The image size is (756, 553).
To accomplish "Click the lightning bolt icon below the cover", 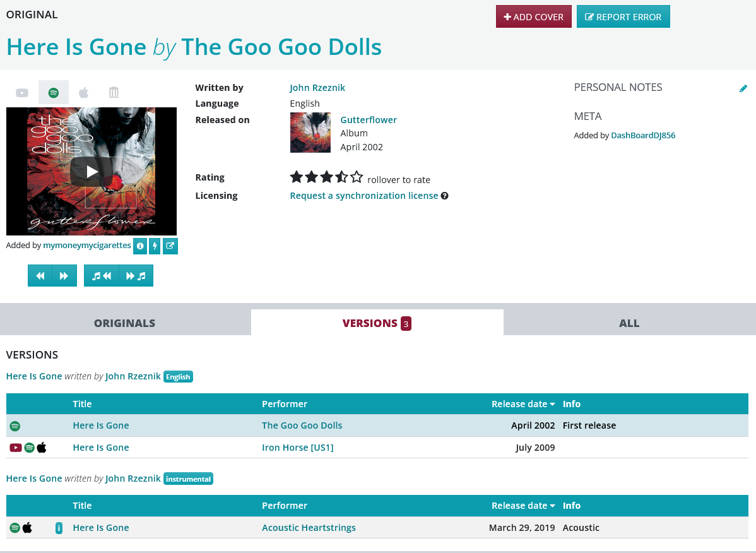I will point(155,246).
